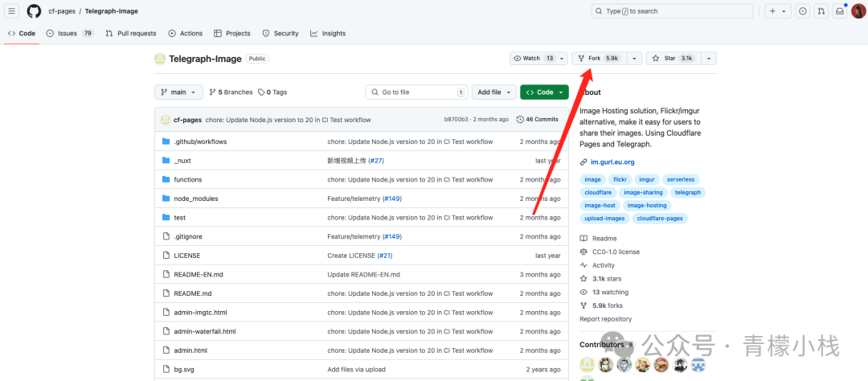868x381 pixels.
Task: View the 0 Tags link
Action: (272, 92)
